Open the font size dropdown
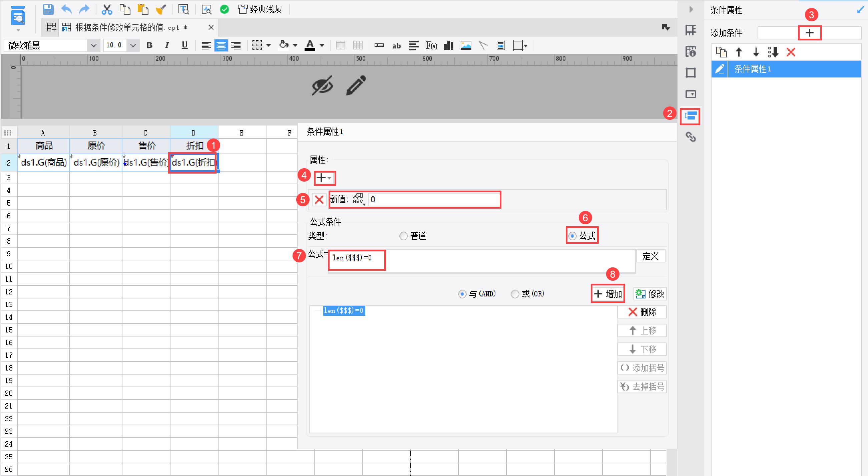The height and width of the screenshot is (476, 868). pos(133,45)
